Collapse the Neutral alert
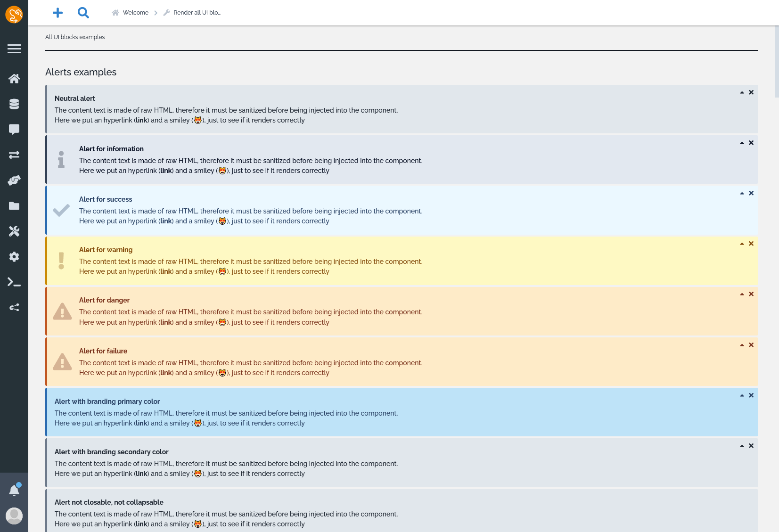 click(x=742, y=93)
